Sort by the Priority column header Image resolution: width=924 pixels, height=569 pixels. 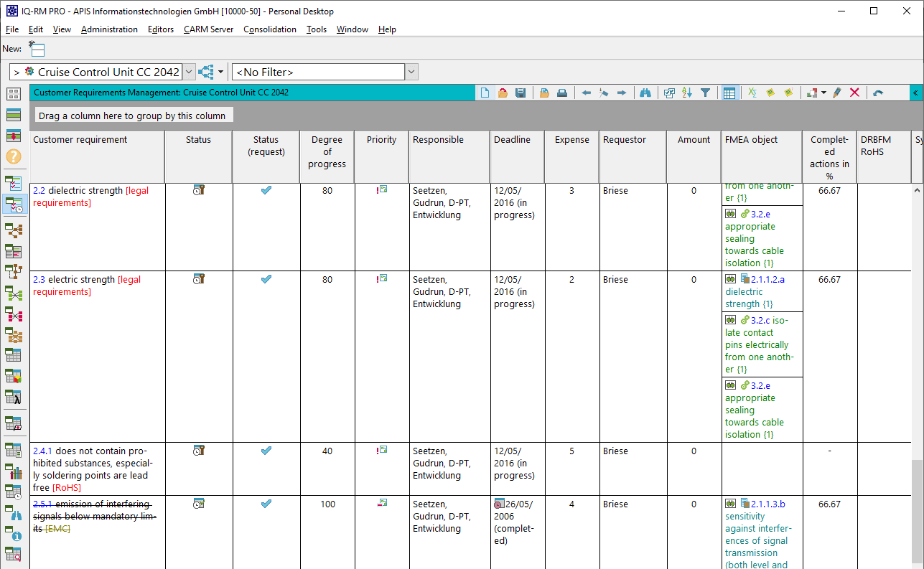[381, 156]
